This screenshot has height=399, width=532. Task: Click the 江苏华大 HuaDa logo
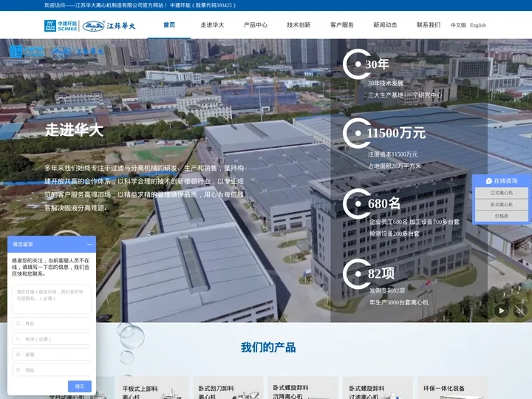click(109, 26)
